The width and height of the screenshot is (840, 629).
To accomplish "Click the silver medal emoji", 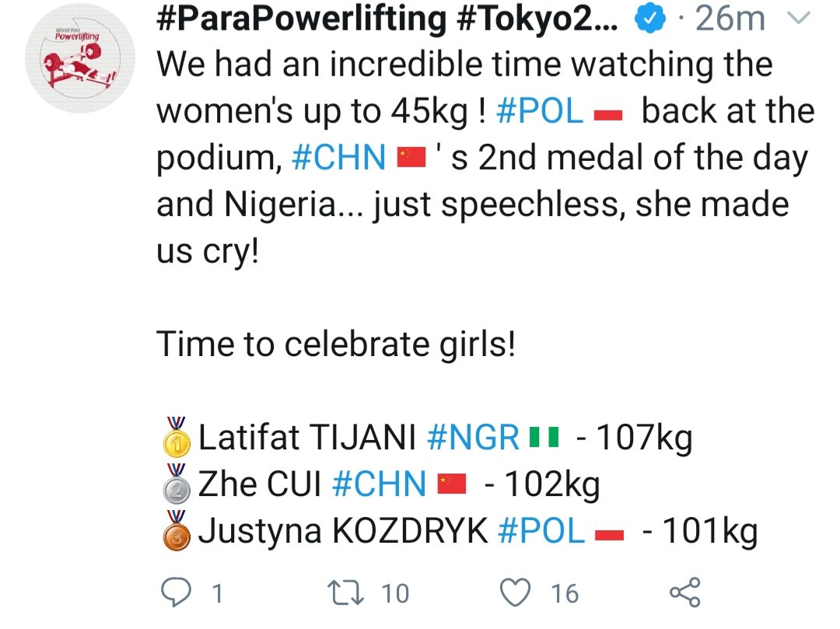I will [177, 484].
